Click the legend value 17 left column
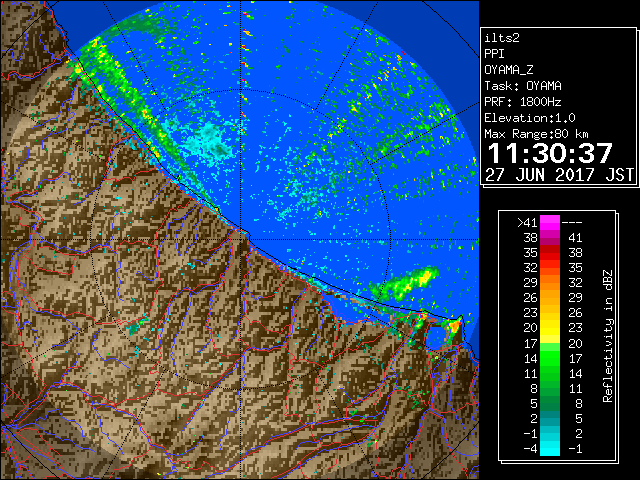The image size is (640, 480). pyautogui.click(x=531, y=343)
